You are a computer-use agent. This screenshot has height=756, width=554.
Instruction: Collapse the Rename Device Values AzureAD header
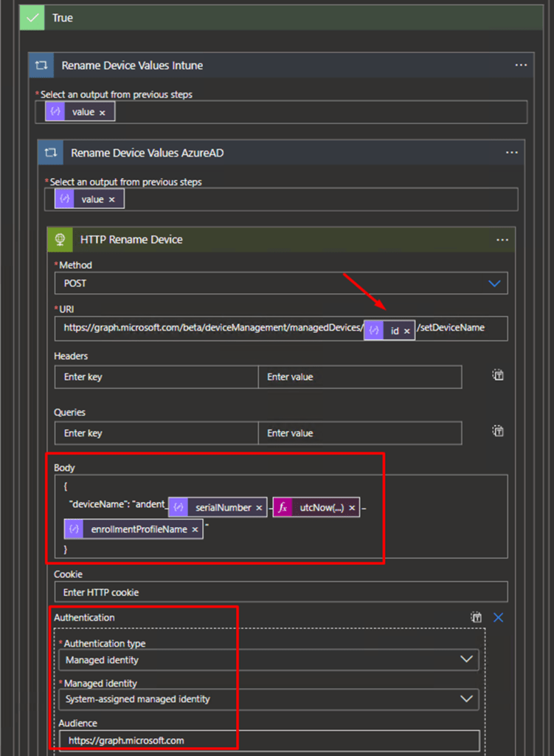(148, 153)
